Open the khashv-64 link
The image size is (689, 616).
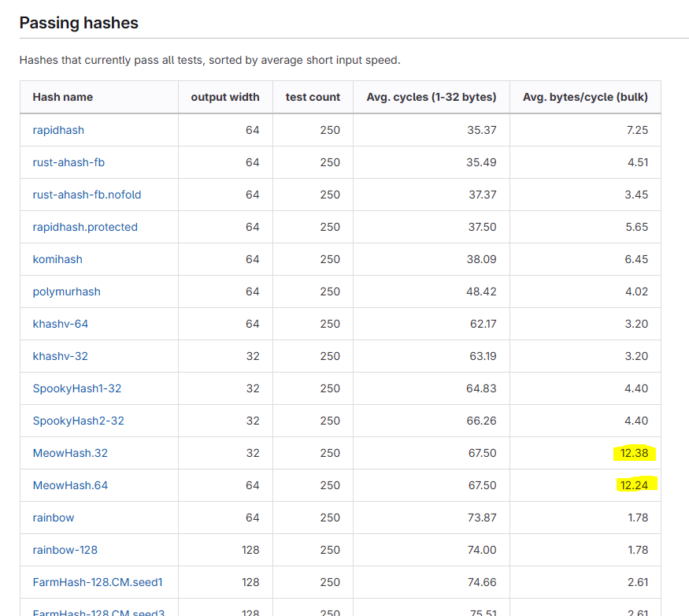(60, 324)
